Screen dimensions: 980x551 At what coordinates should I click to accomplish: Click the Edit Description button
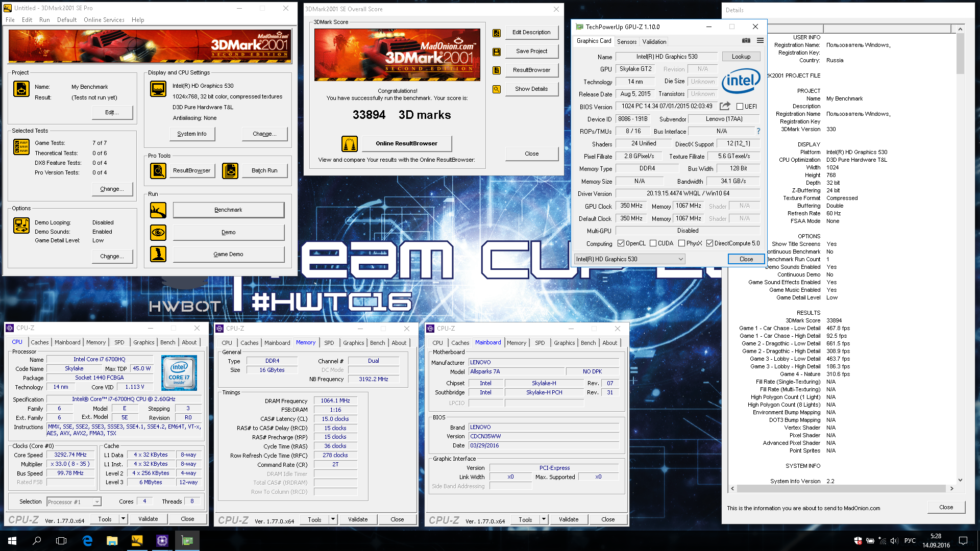coord(531,32)
